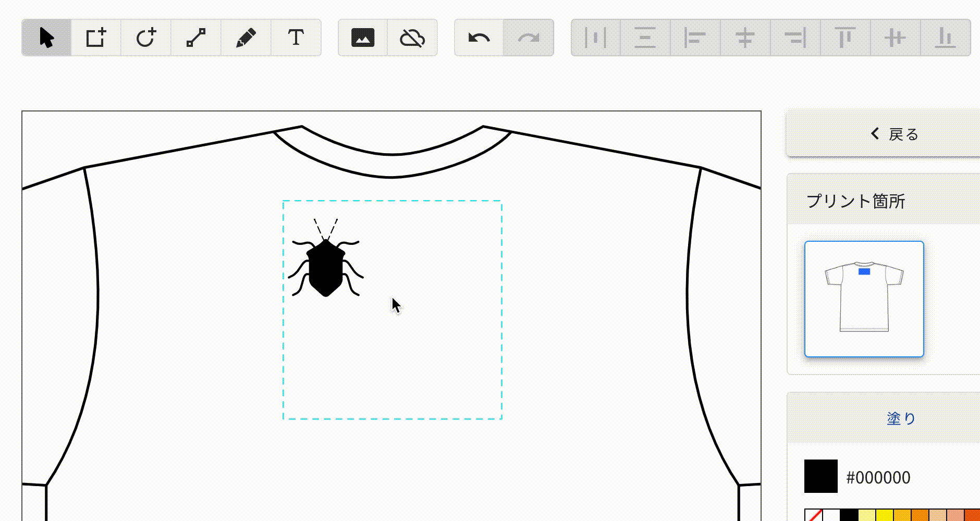Screen dimensions: 980x521
Task: Choose the add rectangle shape tool
Action: (x=96, y=38)
